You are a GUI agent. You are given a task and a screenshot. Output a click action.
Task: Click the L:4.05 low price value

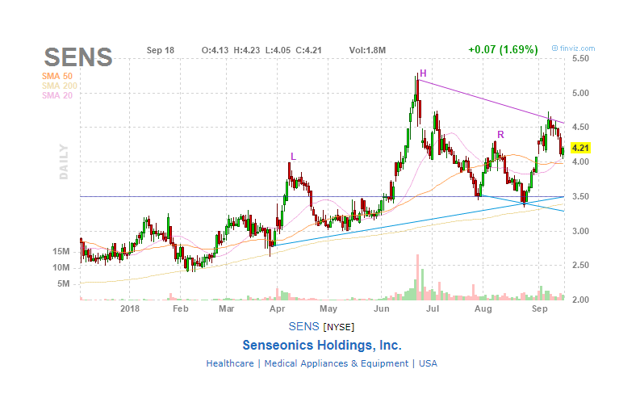[278, 50]
